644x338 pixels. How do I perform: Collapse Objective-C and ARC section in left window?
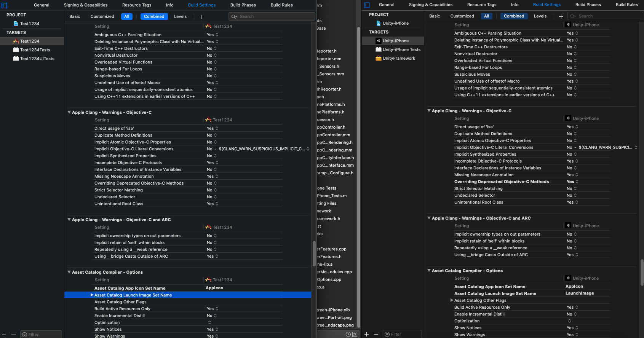[x=69, y=220]
